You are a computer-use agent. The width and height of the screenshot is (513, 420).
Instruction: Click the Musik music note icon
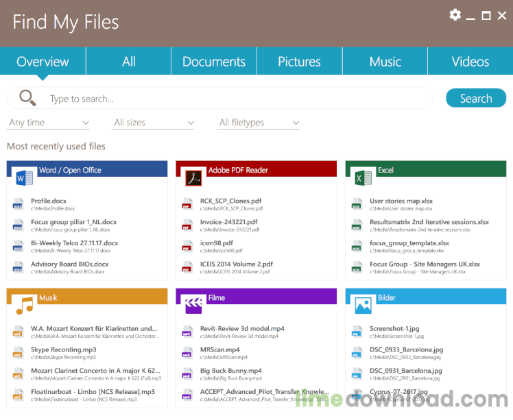tap(23, 306)
